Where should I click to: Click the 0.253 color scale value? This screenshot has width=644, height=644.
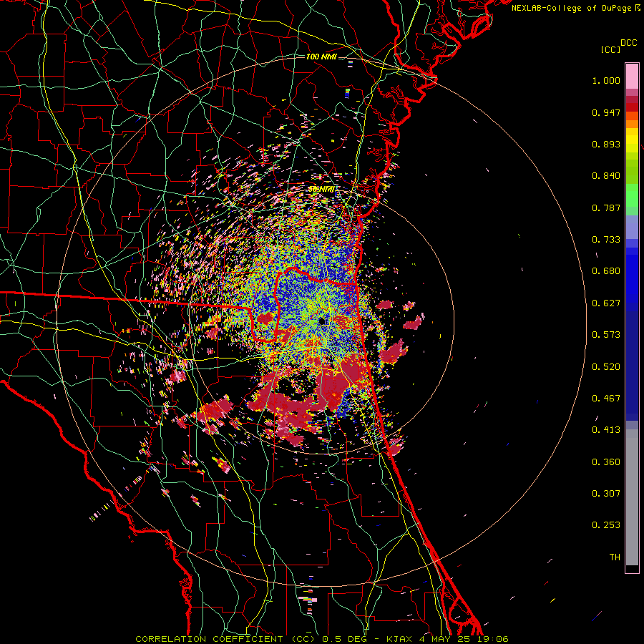click(606, 525)
